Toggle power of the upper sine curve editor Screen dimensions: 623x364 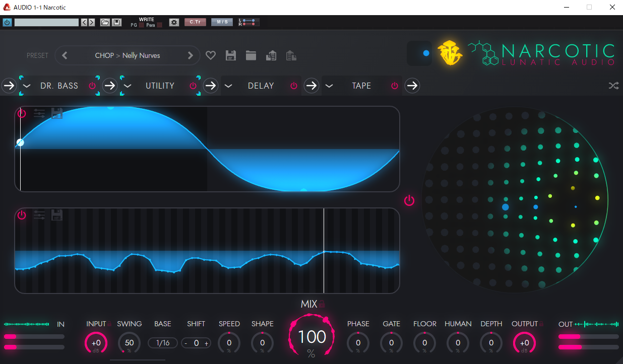coord(22,113)
